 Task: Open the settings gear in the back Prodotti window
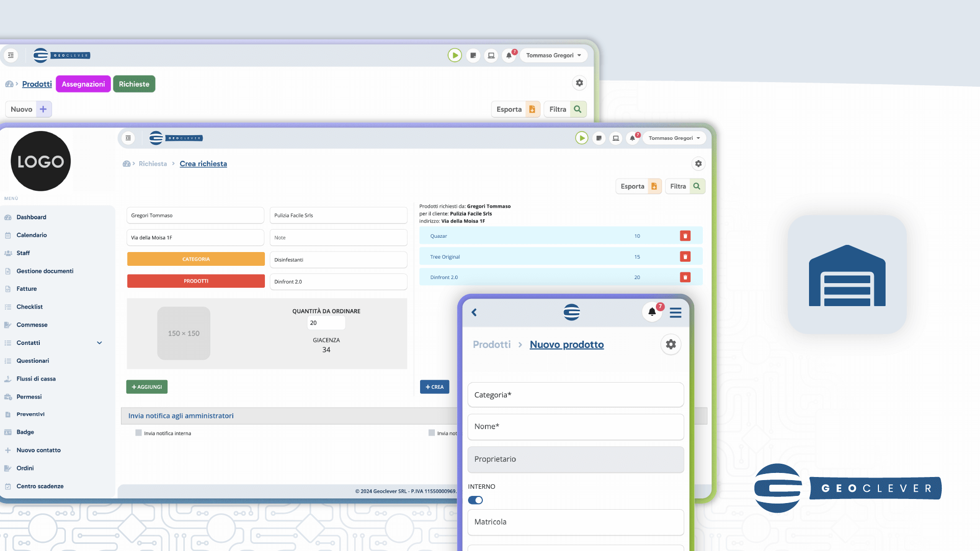(579, 83)
